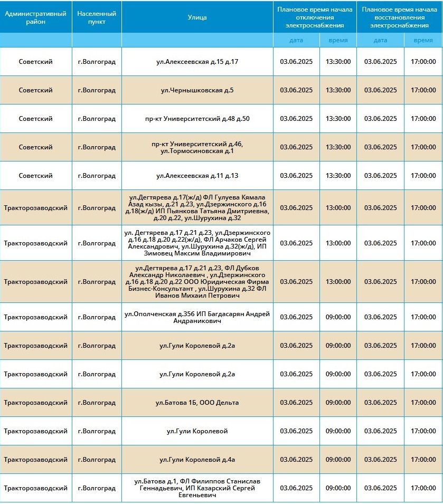Select the restoration date in the ул.Чернышковская д.5 row

pos(380,90)
